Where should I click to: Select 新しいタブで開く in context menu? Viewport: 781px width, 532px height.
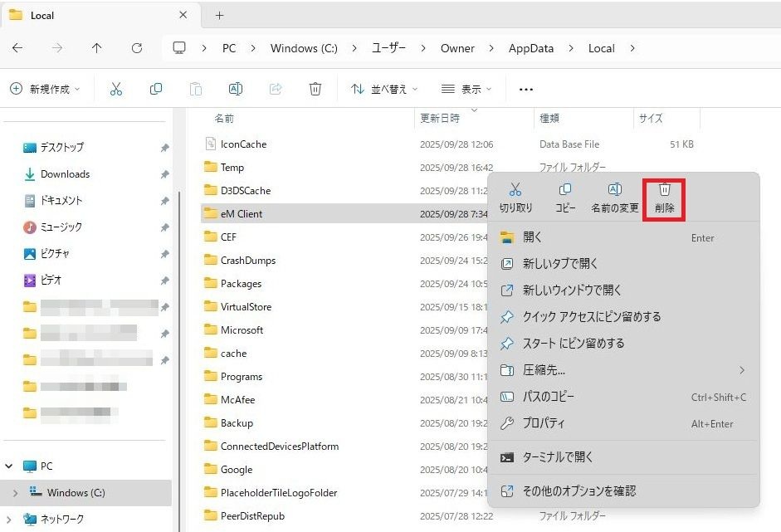560,264
